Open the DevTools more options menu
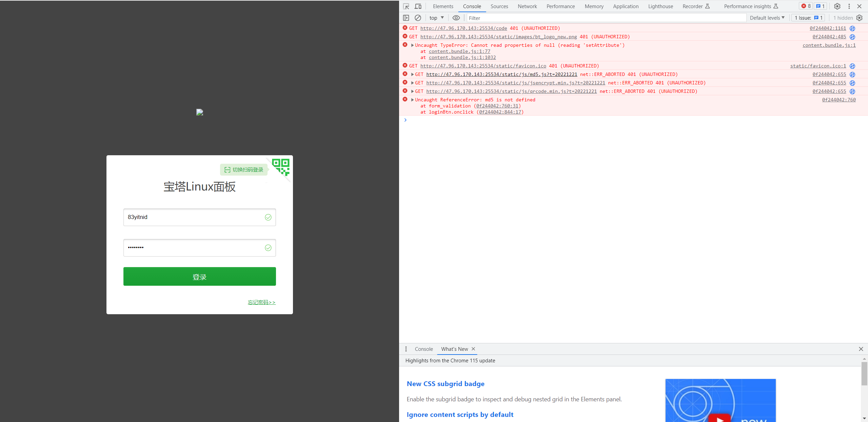The height and width of the screenshot is (422, 868). tap(849, 6)
